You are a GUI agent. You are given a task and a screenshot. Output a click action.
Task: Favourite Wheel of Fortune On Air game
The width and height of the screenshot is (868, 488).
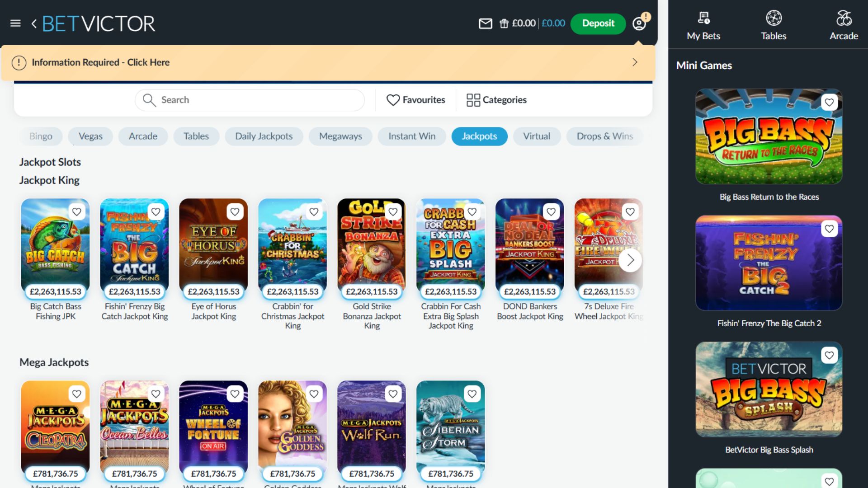click(235, 394)
